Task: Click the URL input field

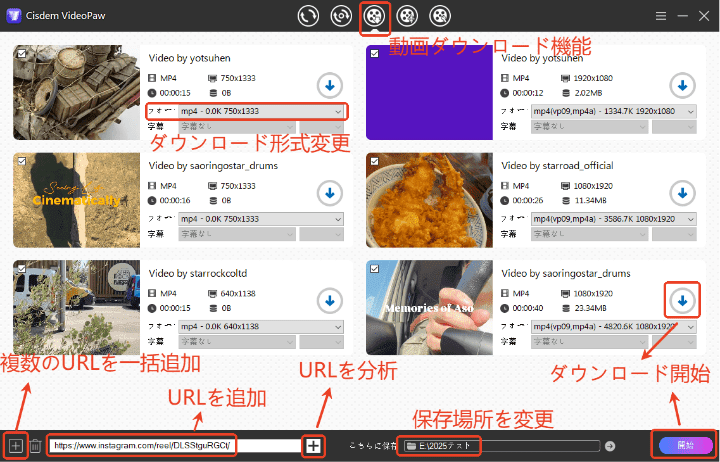Action: click(174, 445)
